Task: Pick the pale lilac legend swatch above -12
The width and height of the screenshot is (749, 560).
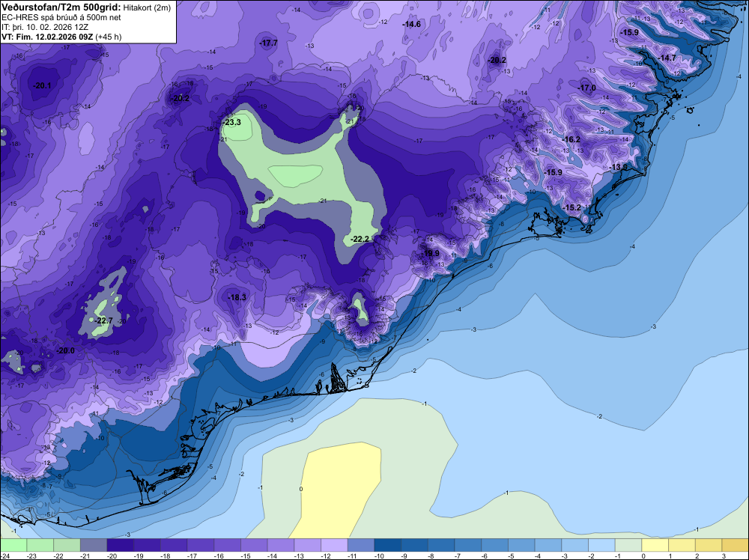Action: tap(334, 545)
